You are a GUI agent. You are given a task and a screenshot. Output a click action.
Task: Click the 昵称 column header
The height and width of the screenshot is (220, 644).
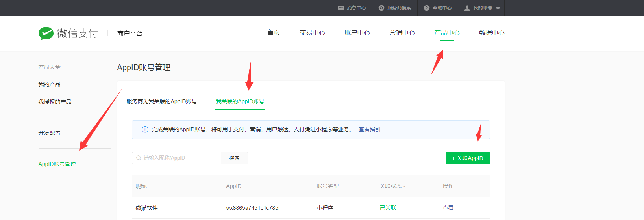pyautogui.click(x=141, y=186)
